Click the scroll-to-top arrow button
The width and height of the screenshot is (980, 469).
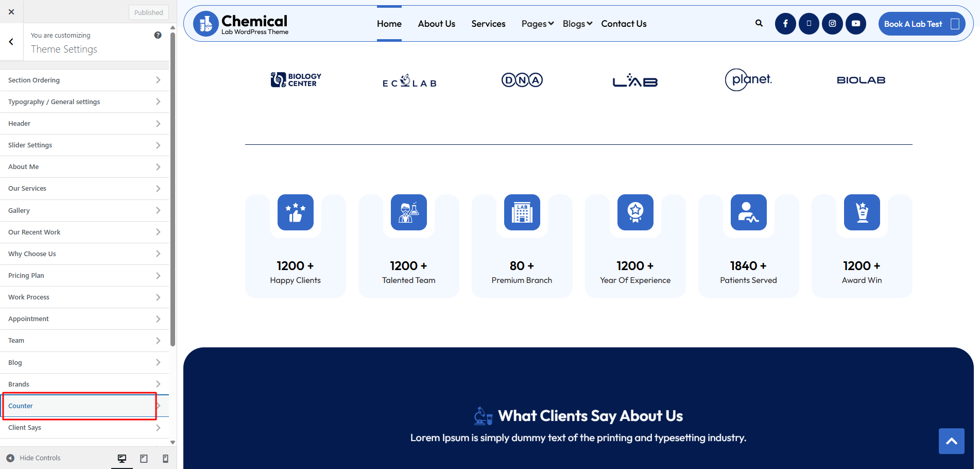click(x=951, y=441)
